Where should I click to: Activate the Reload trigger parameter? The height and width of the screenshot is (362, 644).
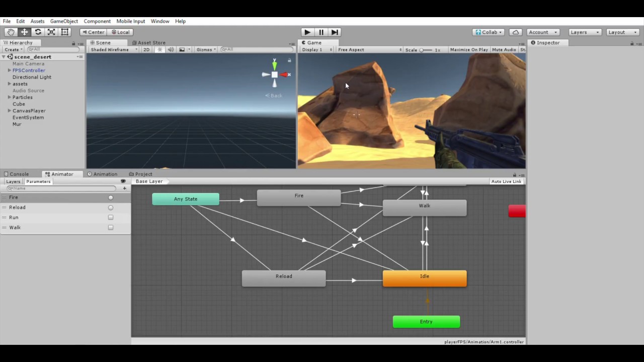coord(111,208)
